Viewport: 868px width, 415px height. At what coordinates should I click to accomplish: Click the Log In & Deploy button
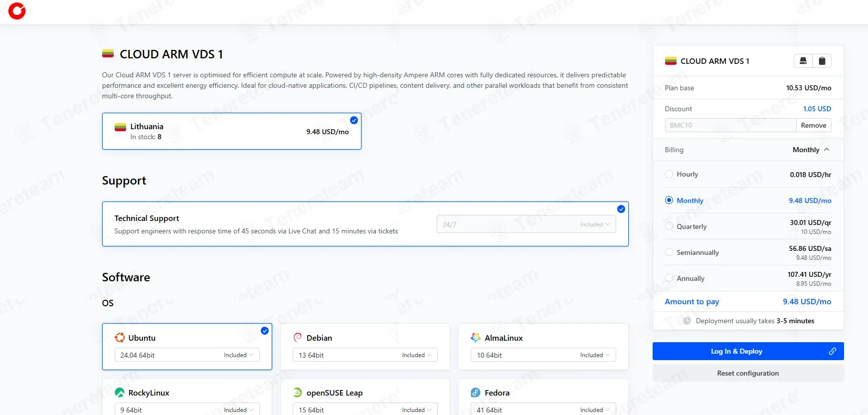pyautogui.click(x=748, y=351)
